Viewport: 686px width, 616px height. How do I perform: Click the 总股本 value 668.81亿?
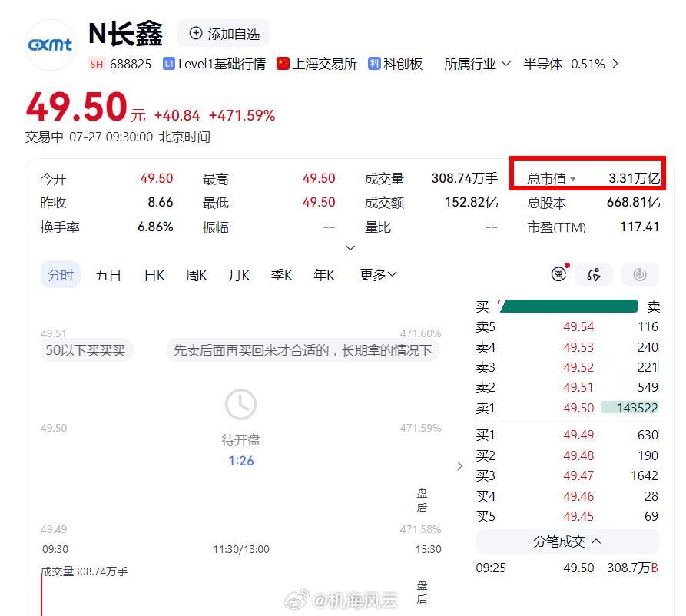[x=633, y=202]
